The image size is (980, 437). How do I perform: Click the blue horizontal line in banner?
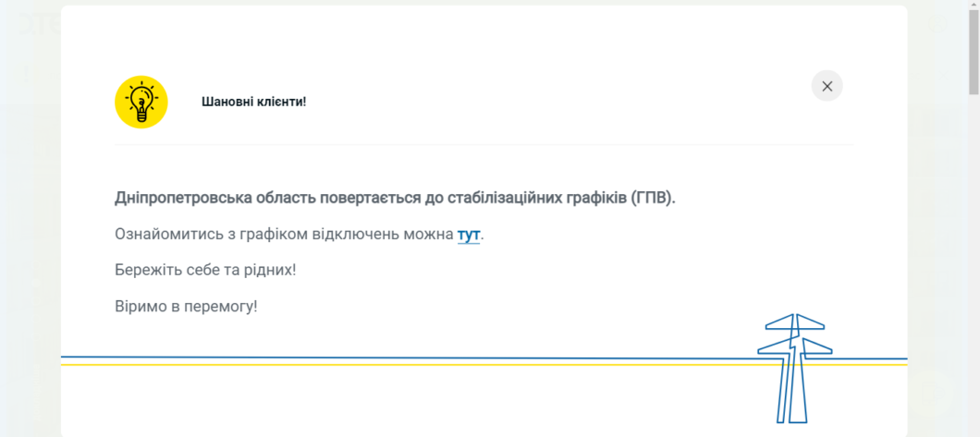click(370, 357)
